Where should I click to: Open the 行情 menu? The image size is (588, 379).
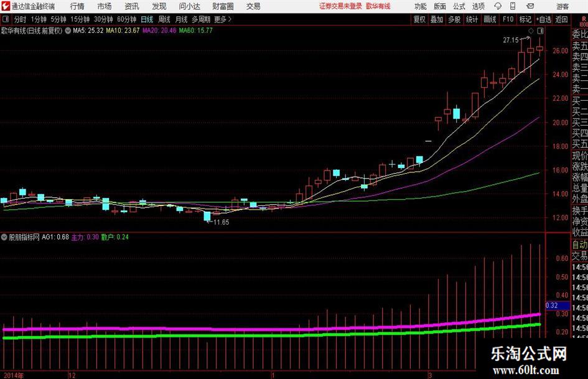pos(77,6)
